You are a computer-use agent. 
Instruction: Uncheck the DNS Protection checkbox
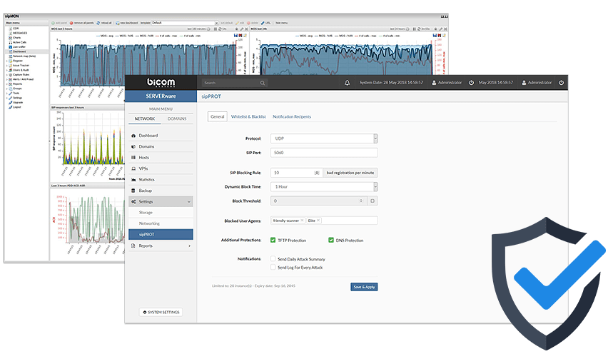click(331, 240)
